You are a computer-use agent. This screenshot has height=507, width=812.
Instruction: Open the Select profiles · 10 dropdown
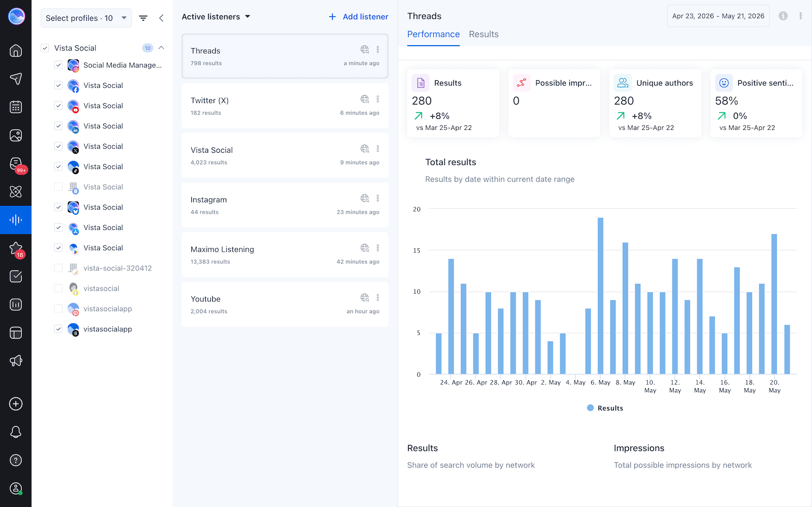[86, 18]
